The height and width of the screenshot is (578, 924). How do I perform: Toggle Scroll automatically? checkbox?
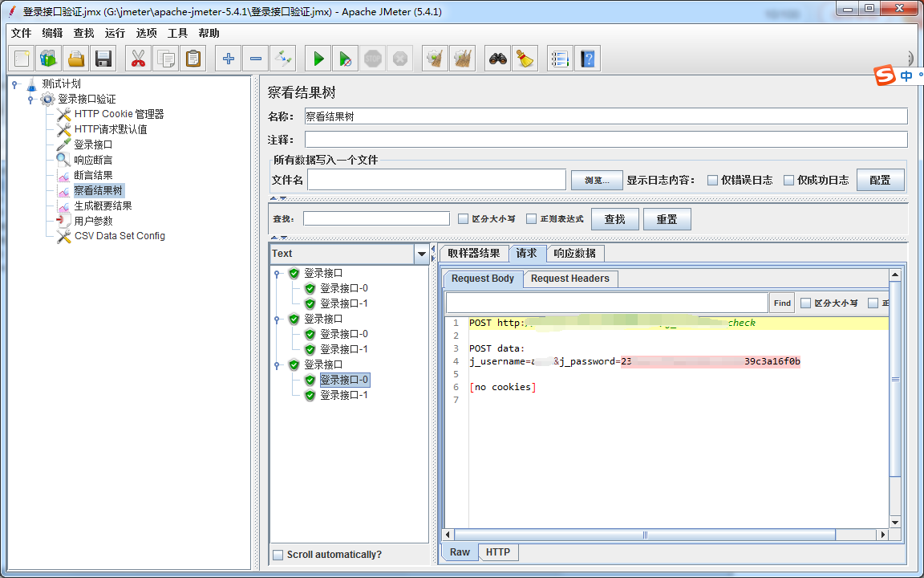click(278, 555)
